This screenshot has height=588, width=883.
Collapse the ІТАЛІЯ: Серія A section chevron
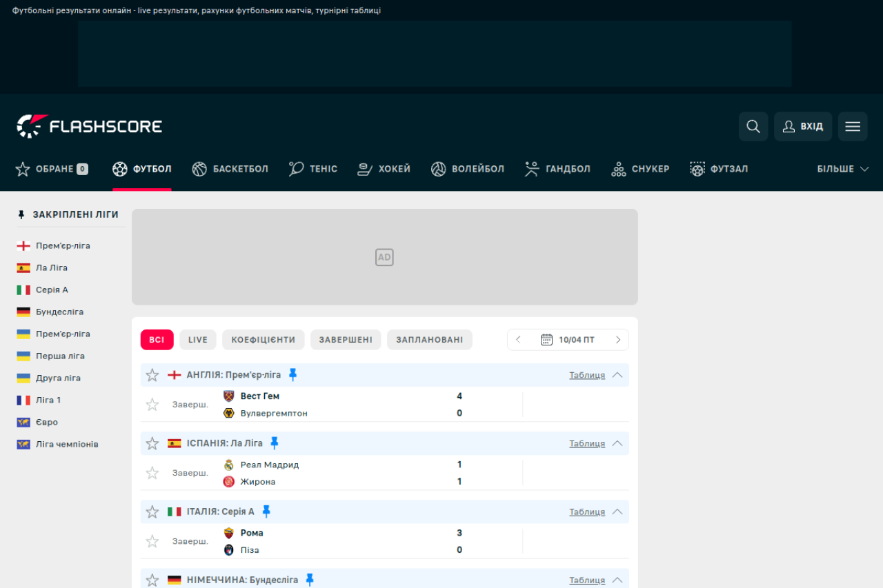(x=619, y=511)
